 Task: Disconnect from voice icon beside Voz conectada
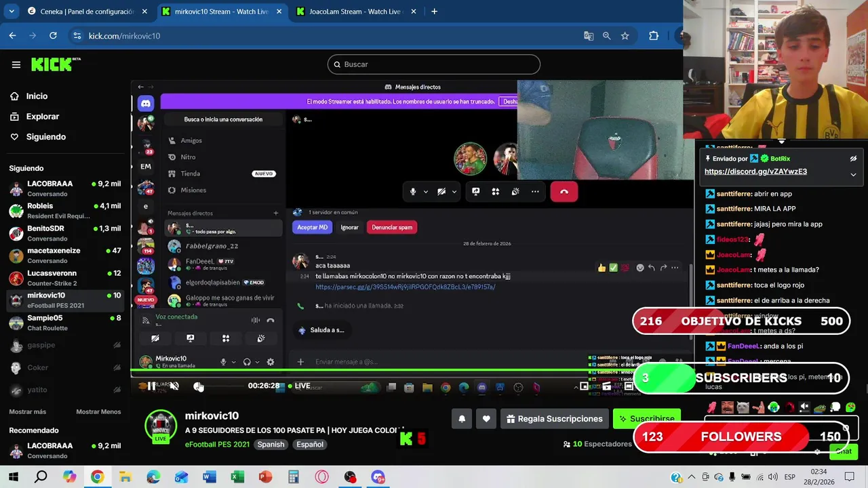tap(271, 320)
